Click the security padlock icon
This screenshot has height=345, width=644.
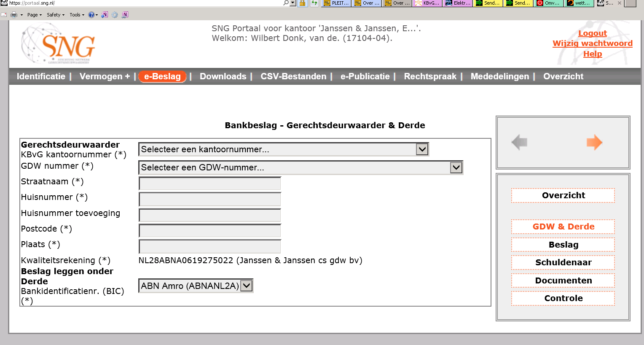pyautogui.click(x=302, y=3)
